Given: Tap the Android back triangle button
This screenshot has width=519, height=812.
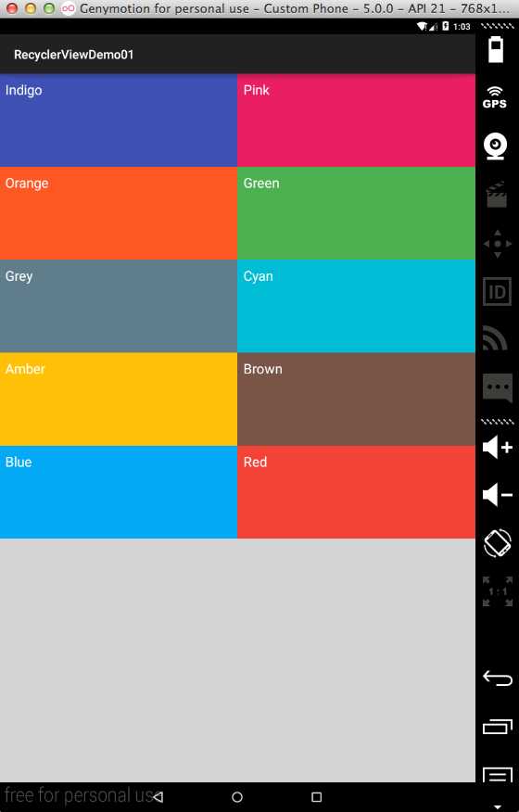Looking at the screenshot, I should (158, 796).
